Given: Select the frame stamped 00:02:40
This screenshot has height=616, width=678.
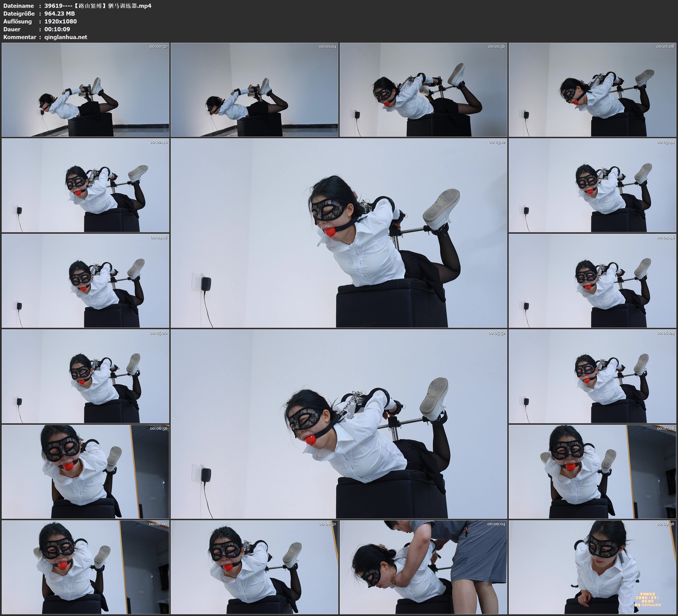Looking at the screenshot, I should (x=85, y=185).
